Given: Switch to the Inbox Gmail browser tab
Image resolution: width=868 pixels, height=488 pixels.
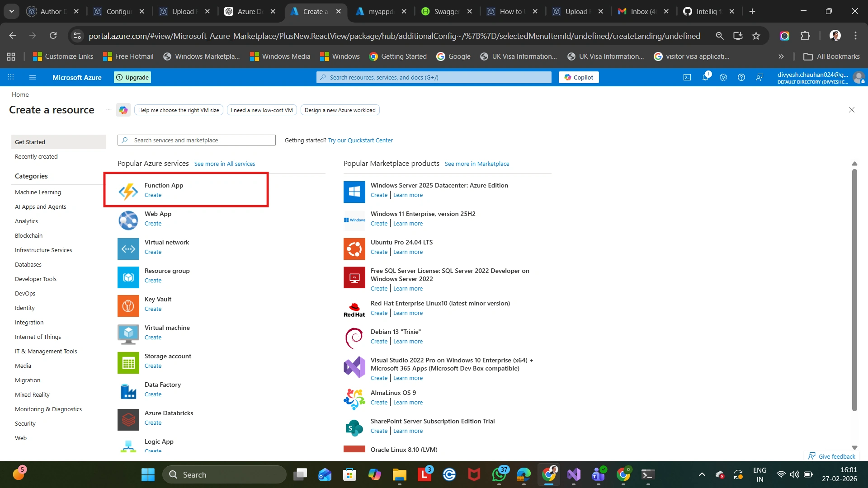Looking at the screenshot, I should pyautogui.click(x=642, y=11).
